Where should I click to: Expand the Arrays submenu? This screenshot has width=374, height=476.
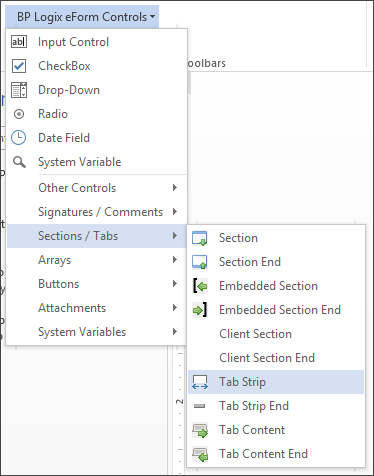pos(96,260)
